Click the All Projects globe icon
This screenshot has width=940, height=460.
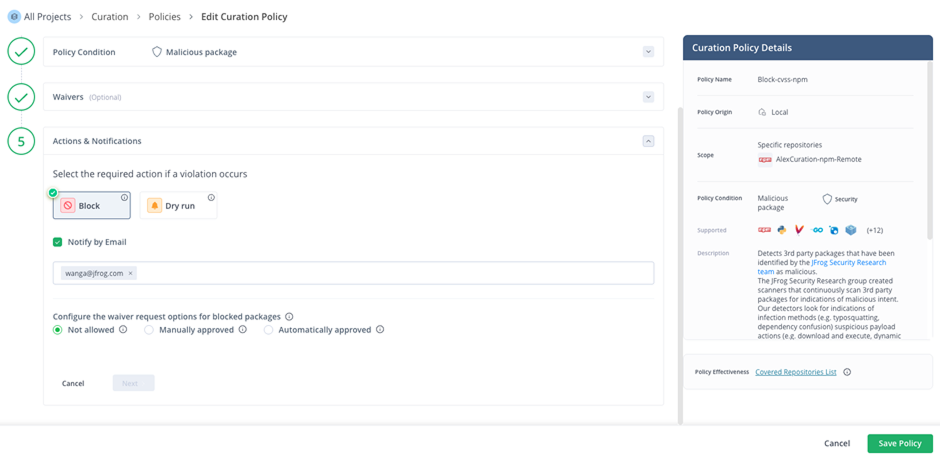pyautogui.click(x=14, y=17)
